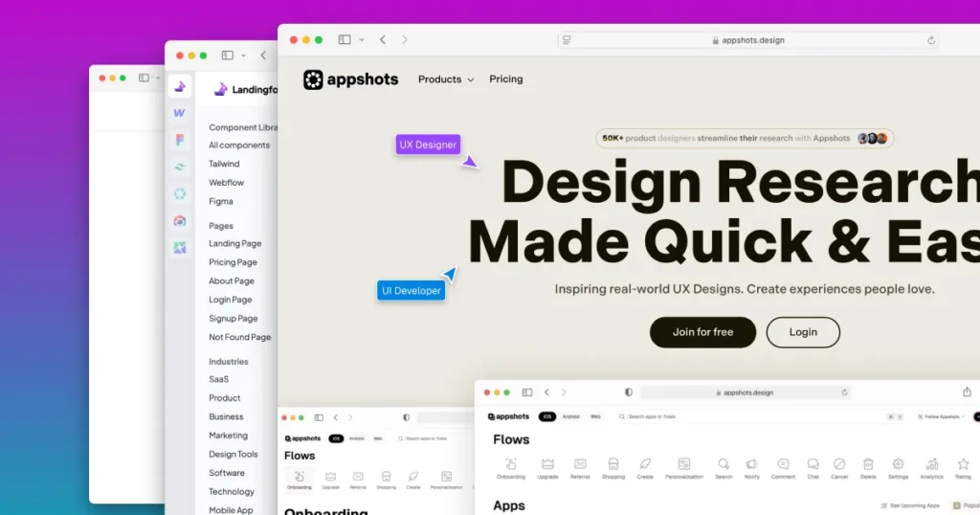The height and width of the screenshot is (515, 980).
Task: Click the Login button
Action: 803,332
